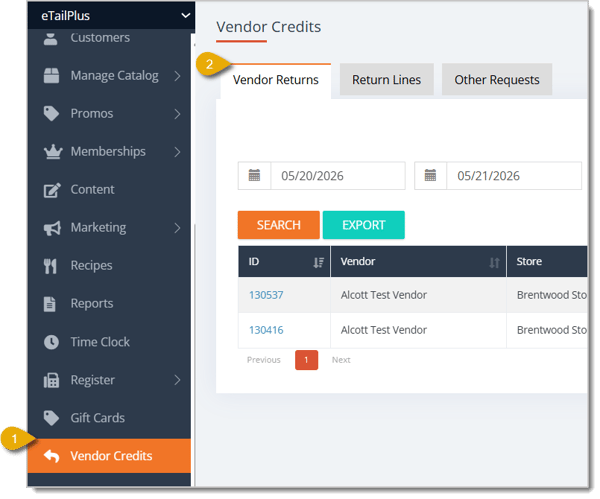Switch to the Return Lines tab

tap(387, 80)
